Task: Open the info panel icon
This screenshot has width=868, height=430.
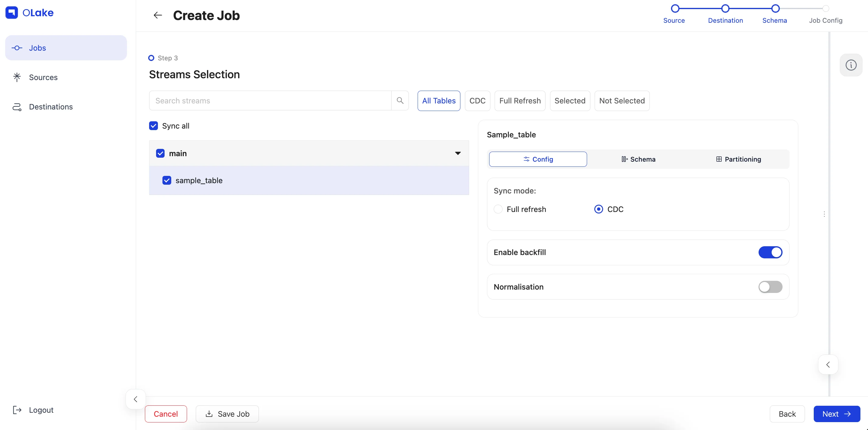Action: (x=851, y=65)
